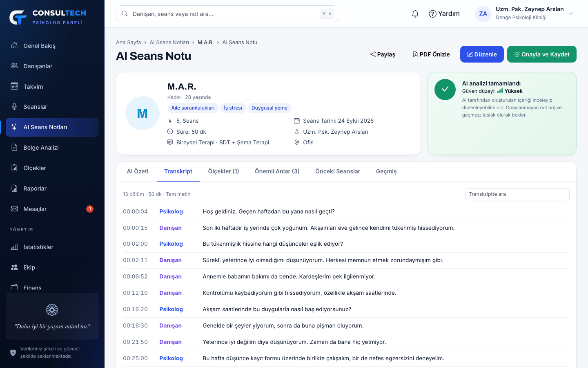Open Ölçekler clipboard icon
This screenshot has width=588, height=368.
click(x=14, y=168)
